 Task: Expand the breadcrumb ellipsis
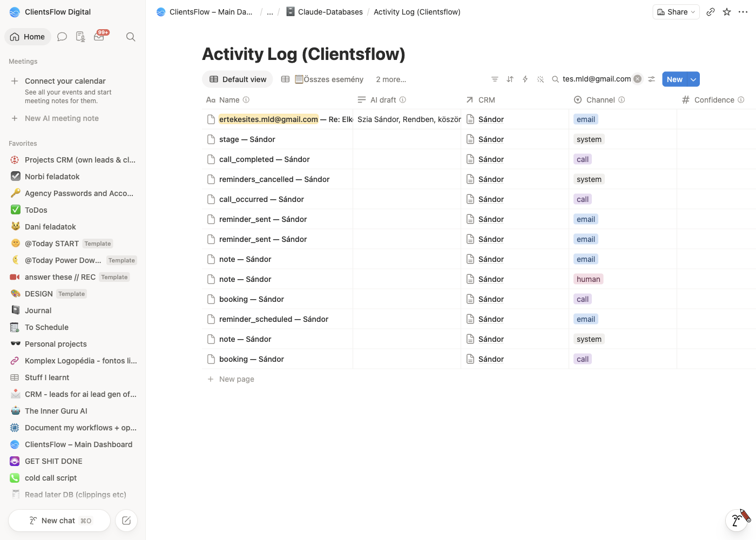pyautogui.click(x=270, y=12)
